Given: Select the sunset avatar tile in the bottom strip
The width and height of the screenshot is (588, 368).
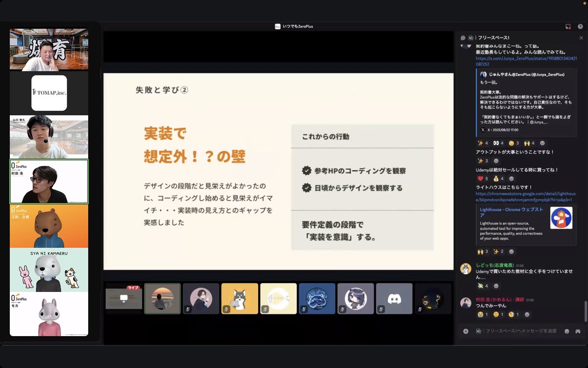Looking at the screenshot, I should pyautogui.click(x=163, y=298).
